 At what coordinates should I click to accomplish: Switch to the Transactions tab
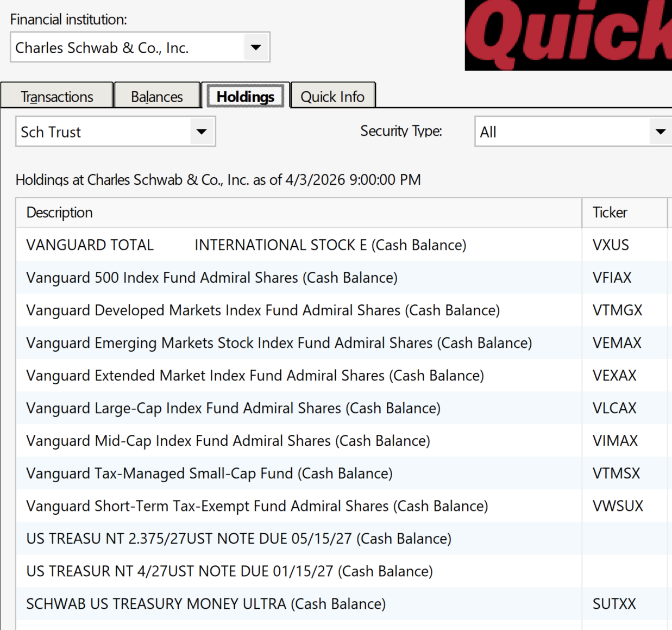click(57, 96)
